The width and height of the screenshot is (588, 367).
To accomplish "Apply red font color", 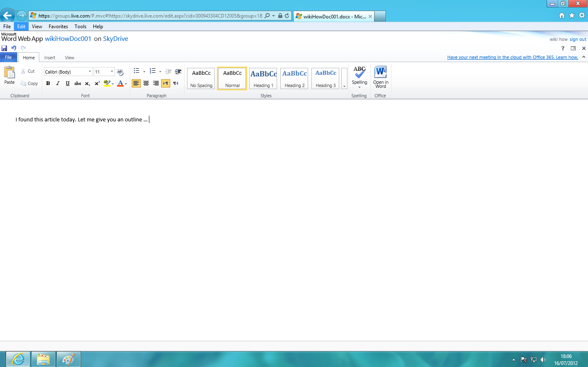I will click(x=120, y=83).
